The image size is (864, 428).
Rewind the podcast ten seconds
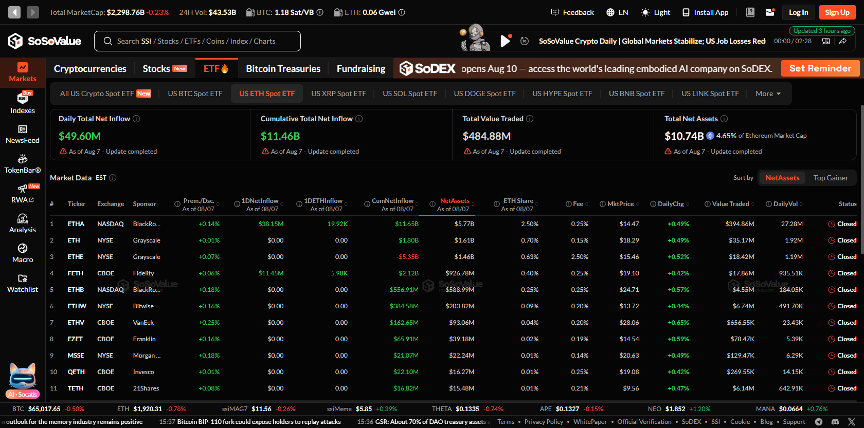point(525,41)
